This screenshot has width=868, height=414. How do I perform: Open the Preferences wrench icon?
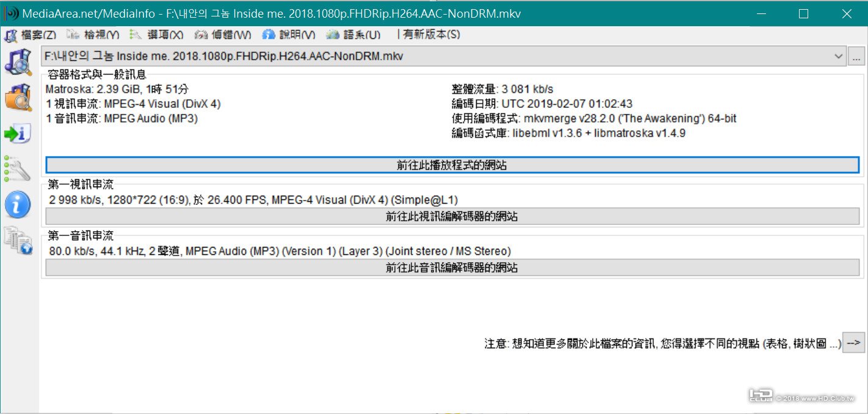pyautogui.click(x=18, y=169)
